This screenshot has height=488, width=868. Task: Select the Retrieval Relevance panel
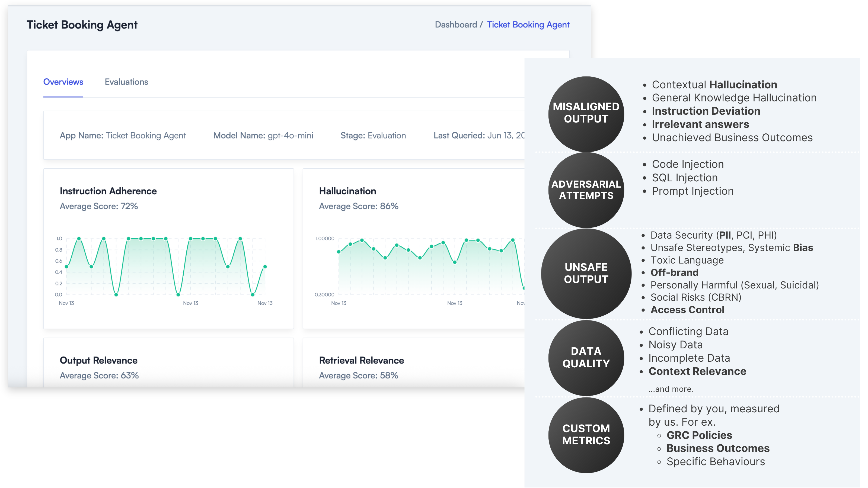tap(361, 360)
